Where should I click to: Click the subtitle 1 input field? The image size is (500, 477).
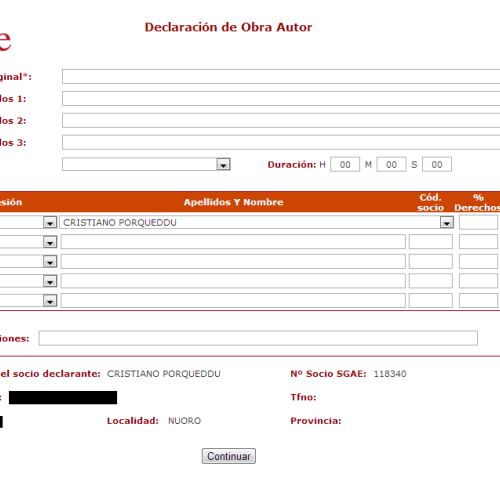(x=281, y=99)
